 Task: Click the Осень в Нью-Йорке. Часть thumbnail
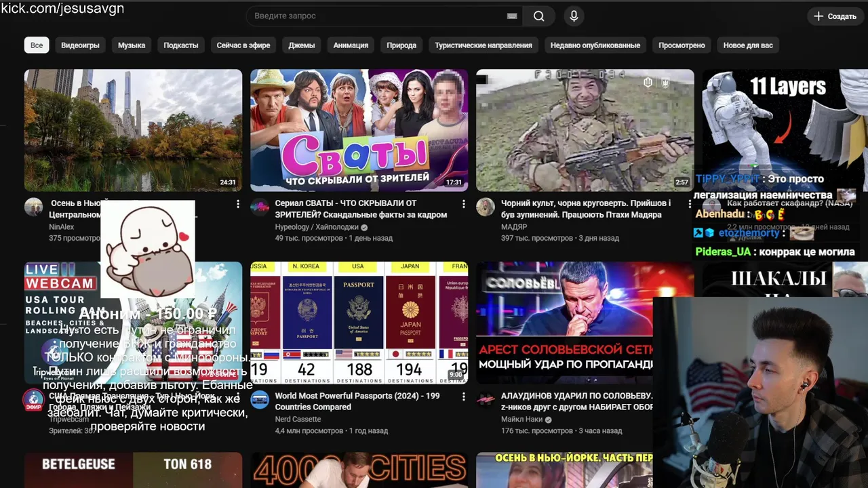coord(564,470)
